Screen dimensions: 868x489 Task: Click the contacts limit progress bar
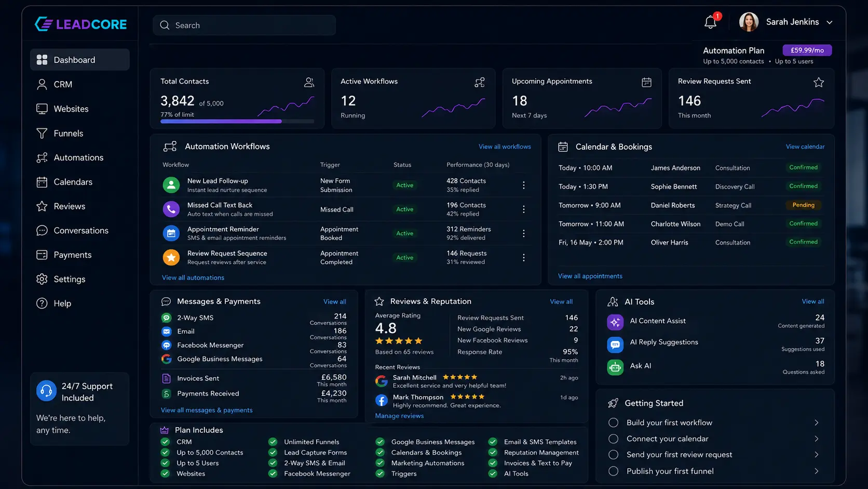pyautogui.click(x=237, y=121)
